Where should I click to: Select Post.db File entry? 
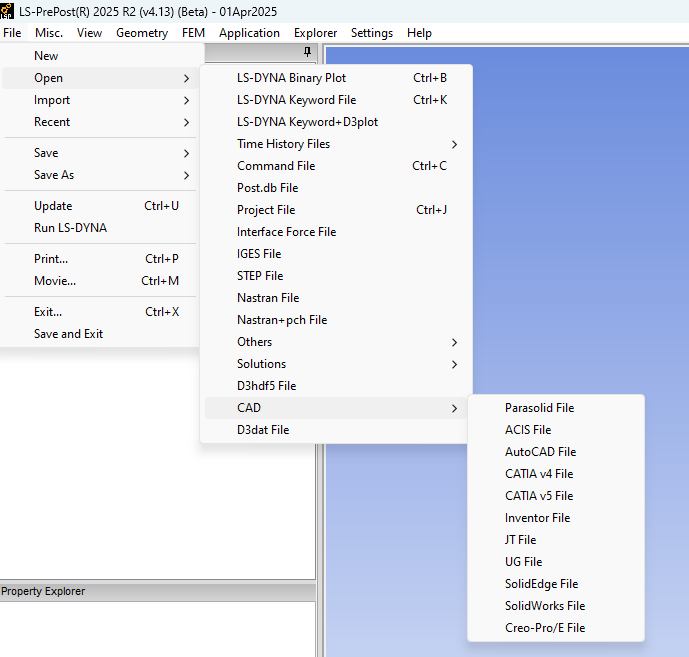[x=336, y=188]
